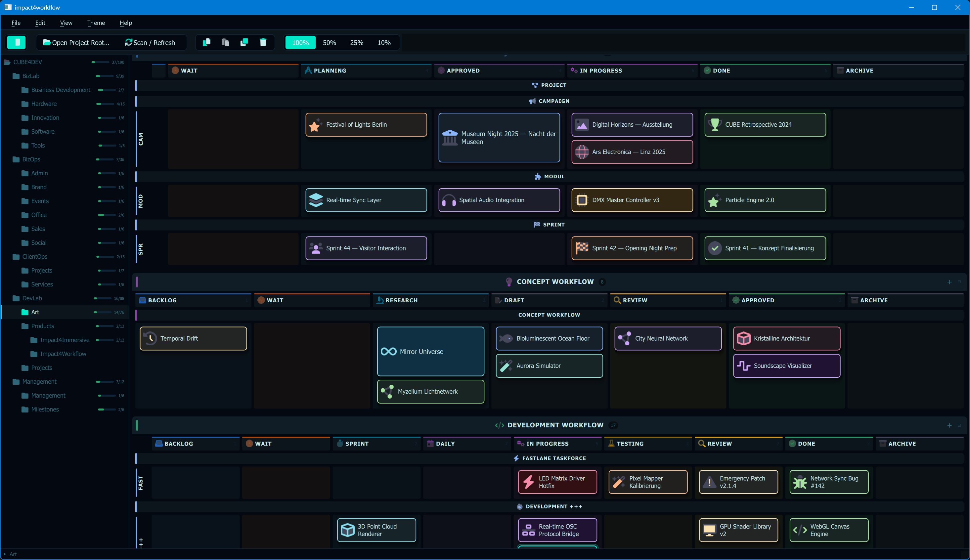The height and width of the screenshot is (560, 970).
Task: Set zoom level to 50%
Action: (329, 42)
